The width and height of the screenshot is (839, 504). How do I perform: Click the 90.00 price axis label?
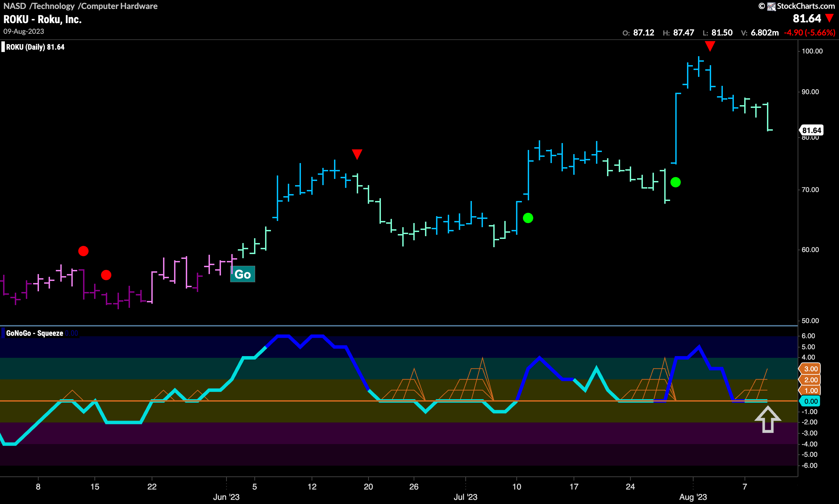point(810,92)
